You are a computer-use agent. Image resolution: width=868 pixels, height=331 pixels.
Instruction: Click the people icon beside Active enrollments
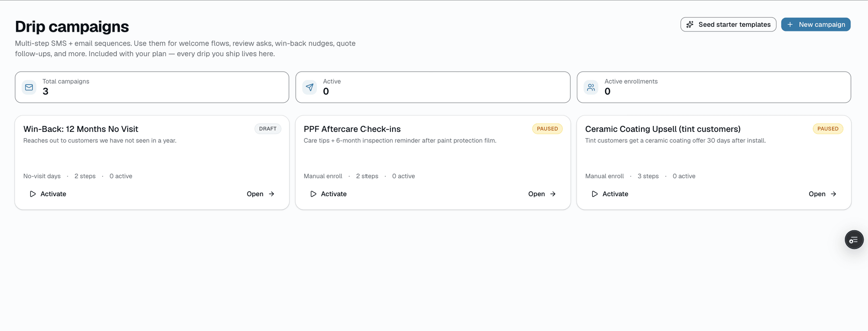591,87
